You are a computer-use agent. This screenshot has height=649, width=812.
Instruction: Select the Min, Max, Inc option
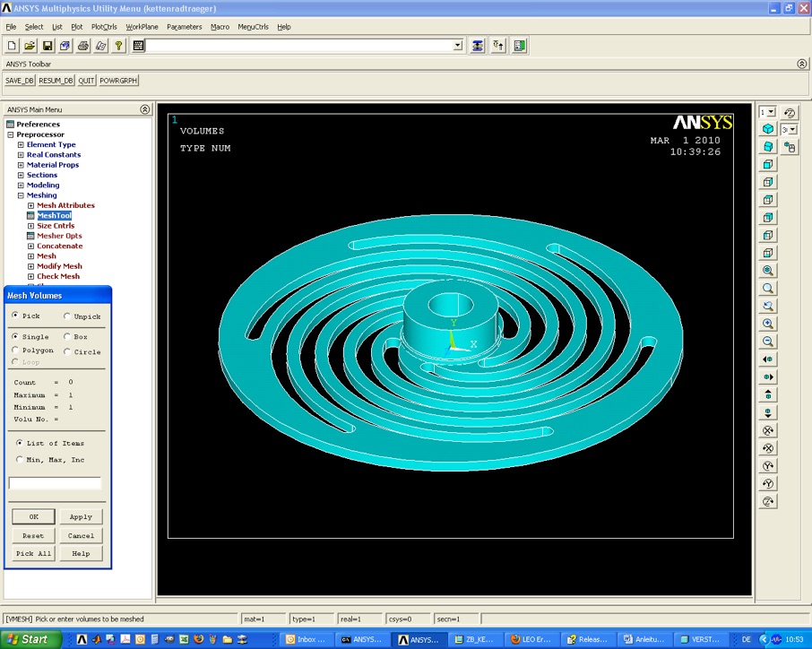20,459
